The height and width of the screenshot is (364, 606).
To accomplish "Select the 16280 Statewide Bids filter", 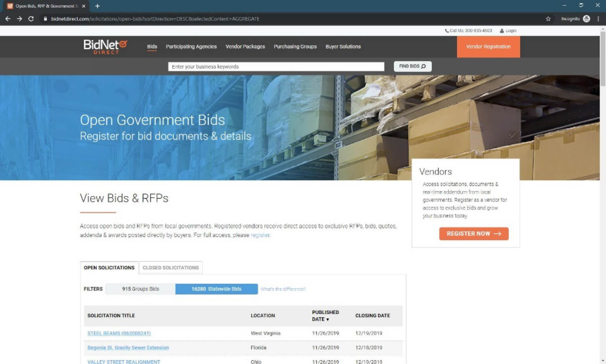I will click(x=216, y=289).
